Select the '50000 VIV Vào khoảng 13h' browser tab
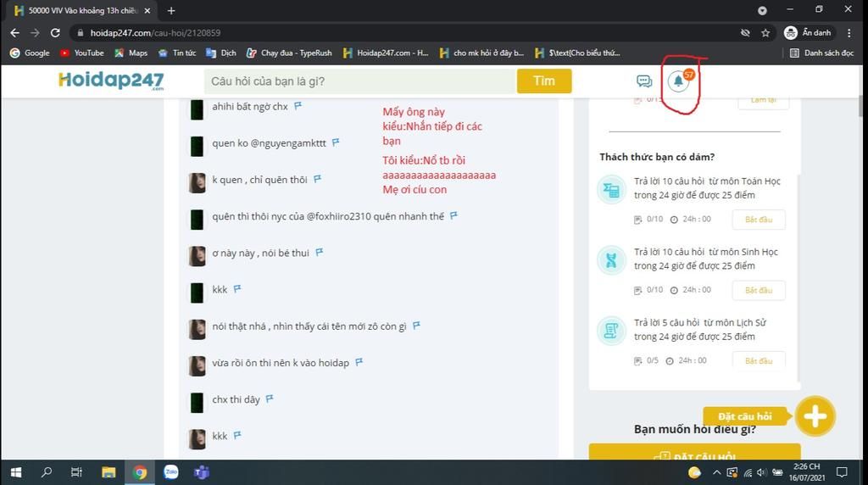This screenshot has height=485, width=868. point(83,10)
